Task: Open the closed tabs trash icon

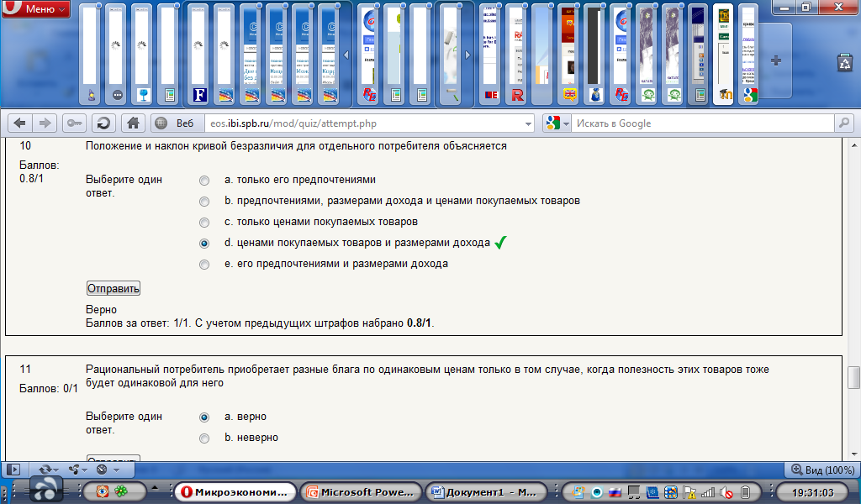Action: (x=844, y=62)
